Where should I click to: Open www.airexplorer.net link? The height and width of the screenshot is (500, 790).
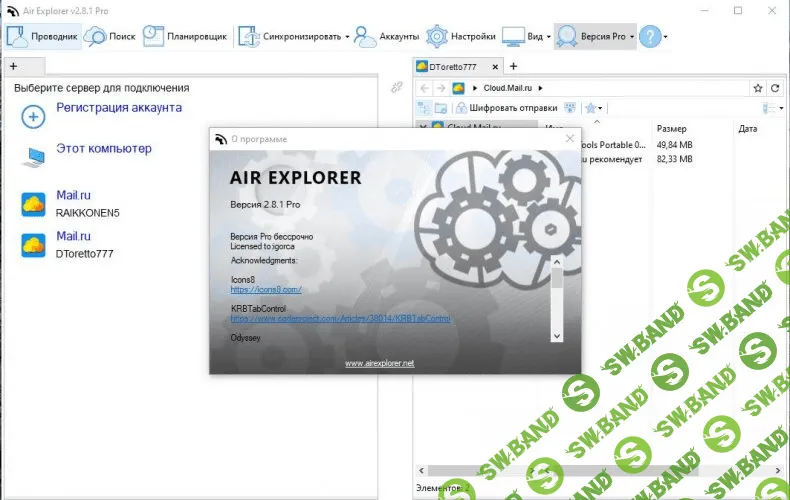[380, 363]
